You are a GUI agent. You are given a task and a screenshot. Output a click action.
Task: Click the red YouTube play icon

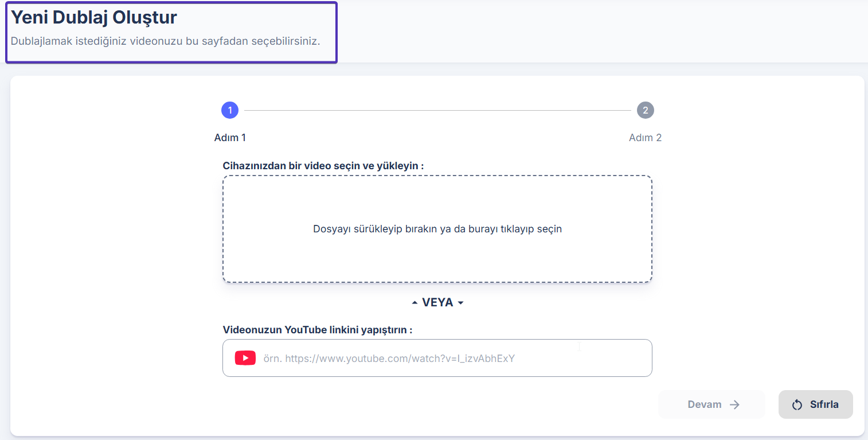245,359
